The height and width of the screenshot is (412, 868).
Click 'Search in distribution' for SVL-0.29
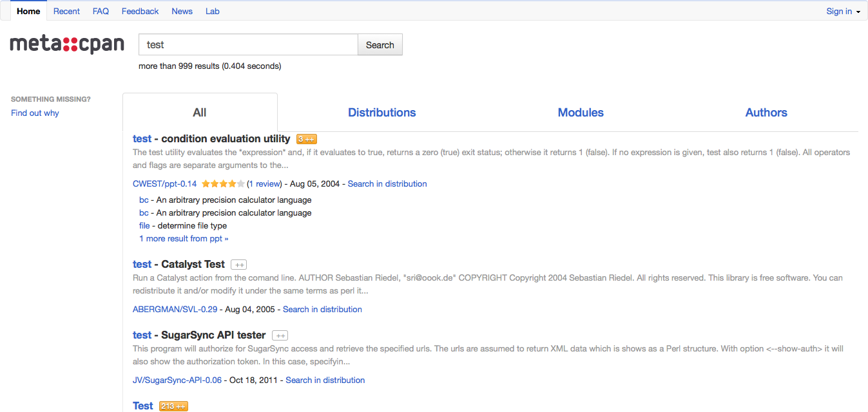[322, 310]
